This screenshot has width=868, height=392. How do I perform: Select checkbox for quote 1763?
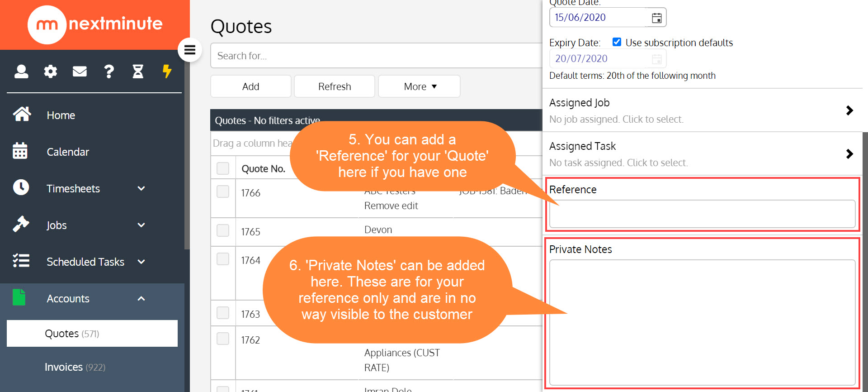[x=223, y=313]
